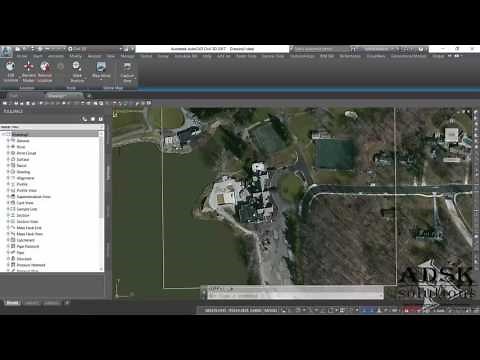Viewport: 480px width, 360px height.
Task: Click the Capture Area tool
Action: click(127, 72)
